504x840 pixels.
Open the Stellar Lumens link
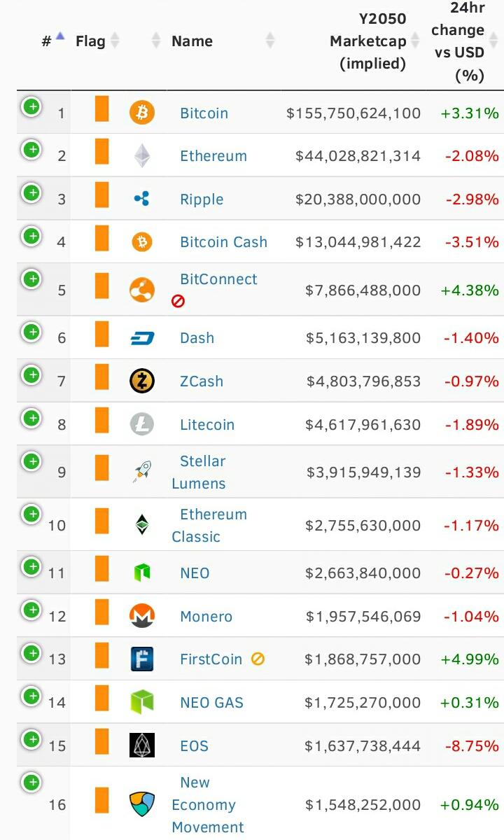199,472
